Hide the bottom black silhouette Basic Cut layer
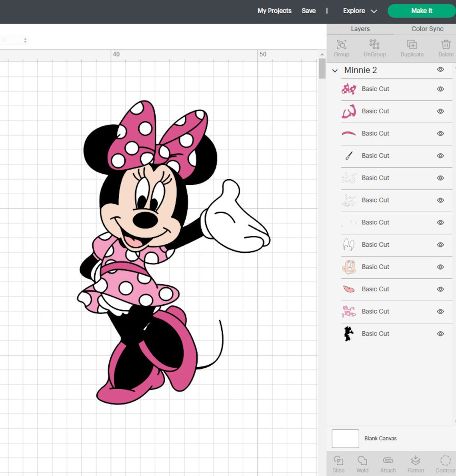Viewport: 456px width, 476px height. (x=440, y=334)
